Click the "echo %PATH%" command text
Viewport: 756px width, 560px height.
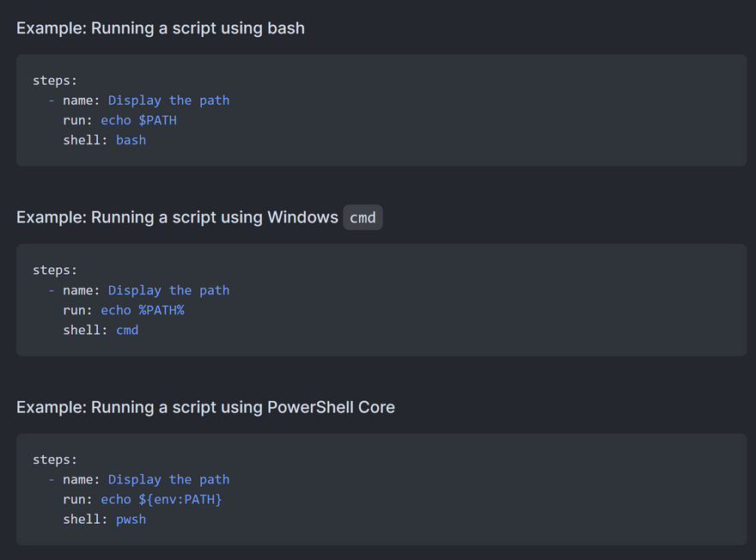coord(143,310)
